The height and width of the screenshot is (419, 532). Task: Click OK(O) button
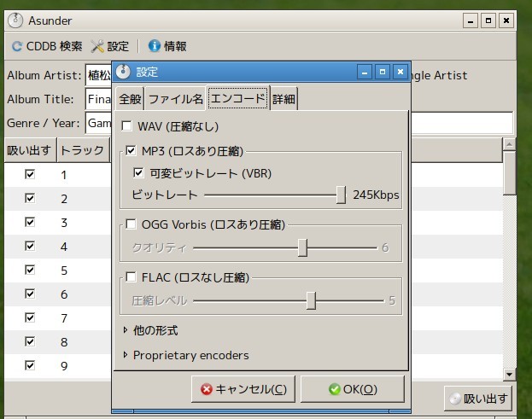(353, 389)
